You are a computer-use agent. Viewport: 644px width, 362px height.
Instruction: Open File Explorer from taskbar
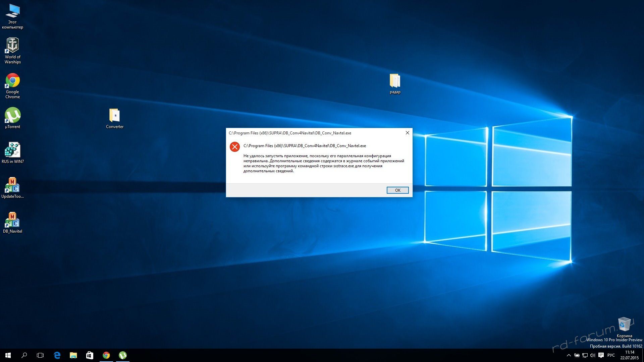(x=73, y=355)
